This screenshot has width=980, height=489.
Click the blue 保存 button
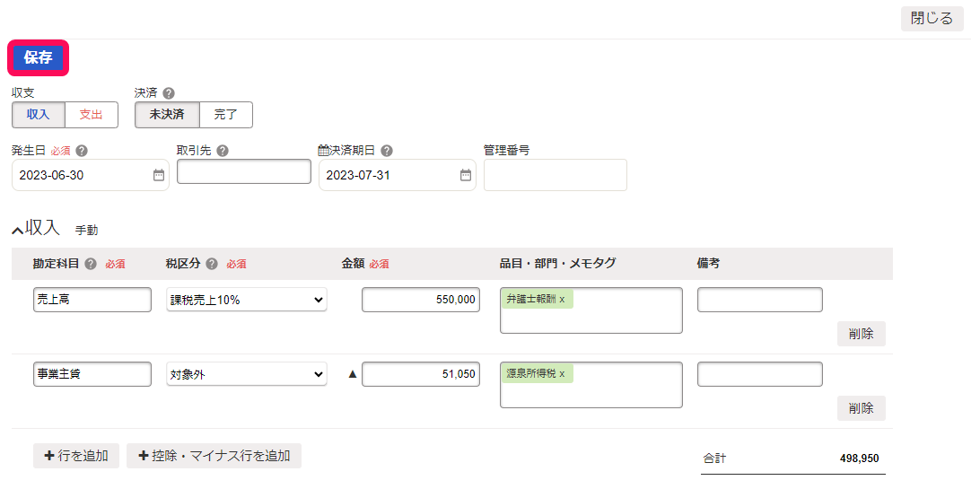click(38, 58)
